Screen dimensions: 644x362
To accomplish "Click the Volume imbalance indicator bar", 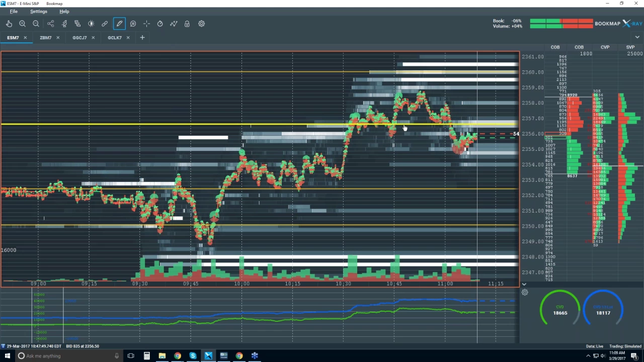I will (561, 26).
